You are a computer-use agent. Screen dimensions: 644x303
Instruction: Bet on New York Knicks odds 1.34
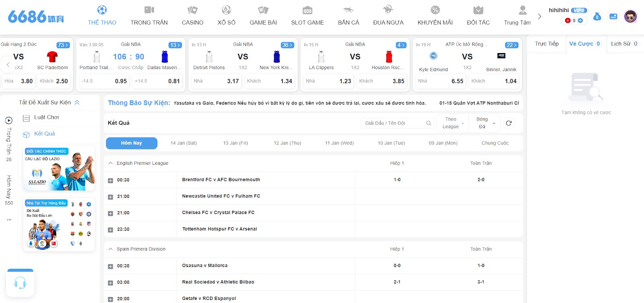click(x=269, y=81)
